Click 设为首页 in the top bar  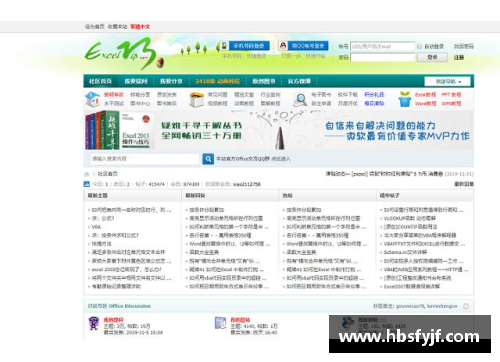94,27
